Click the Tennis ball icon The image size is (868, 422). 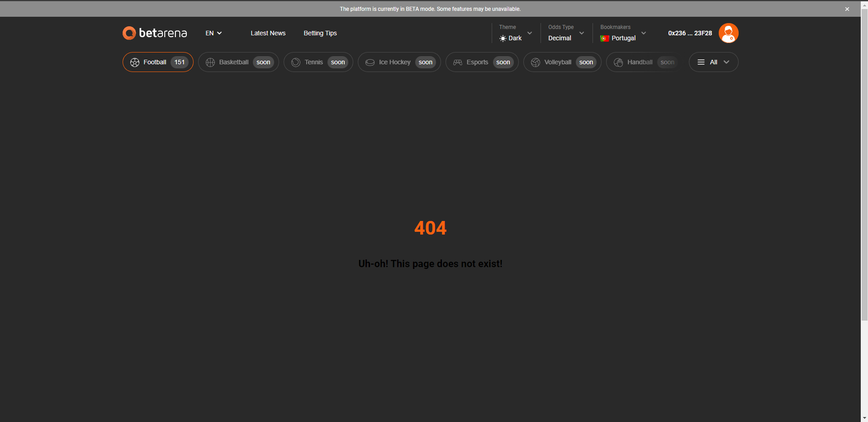click(x=295, y=62)
